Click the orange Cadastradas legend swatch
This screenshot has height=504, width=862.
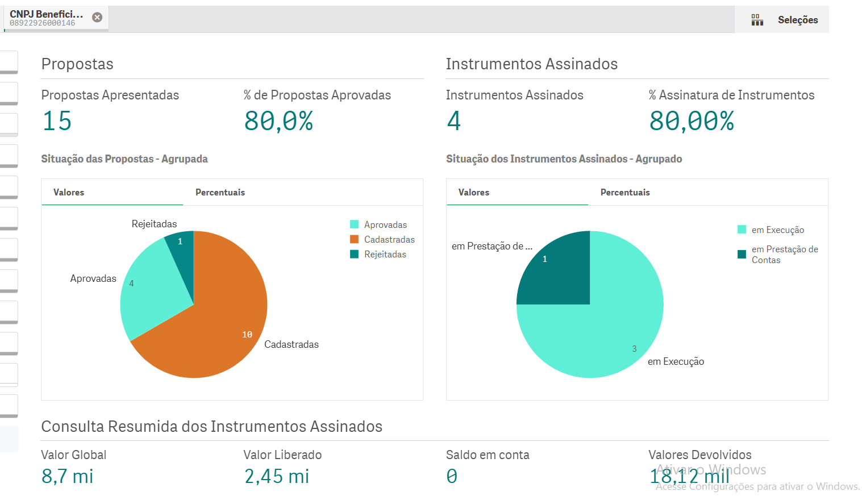click(x=355, y=239)
